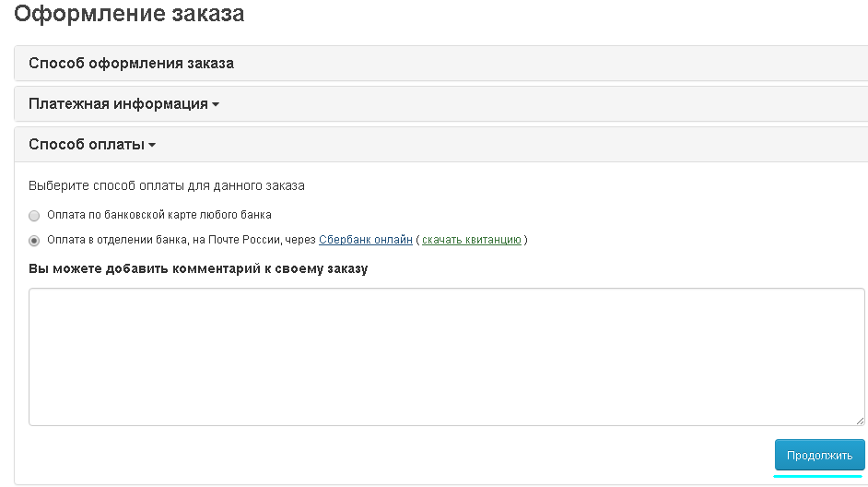Collapse the Способ оплаты section title
Screen dimensions: 868x487
(x=87, y=145)
